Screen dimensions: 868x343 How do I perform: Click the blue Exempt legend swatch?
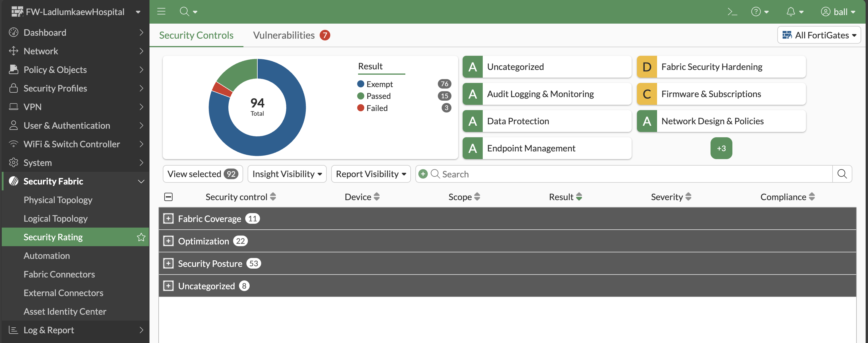coord(360,84)
